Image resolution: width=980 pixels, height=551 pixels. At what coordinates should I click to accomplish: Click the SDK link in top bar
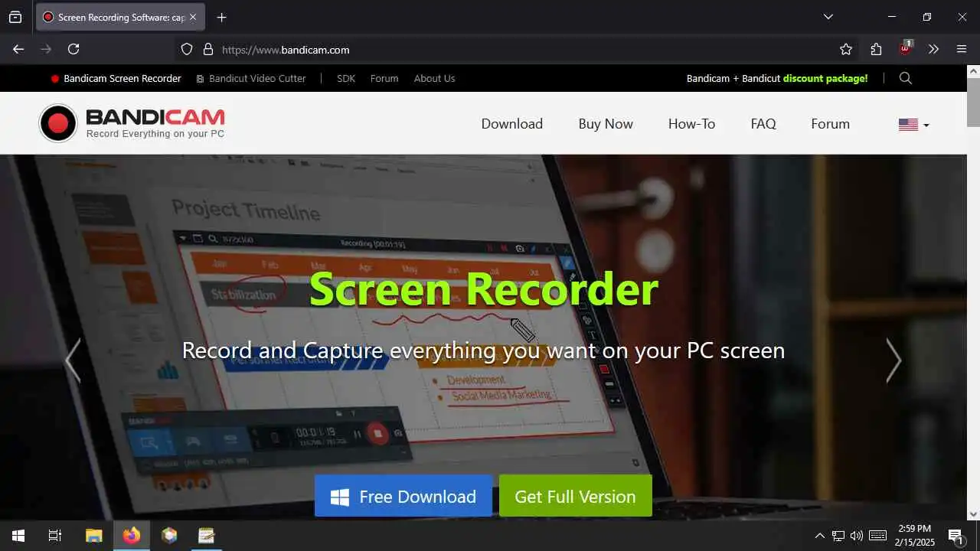(x=346, y=78)
